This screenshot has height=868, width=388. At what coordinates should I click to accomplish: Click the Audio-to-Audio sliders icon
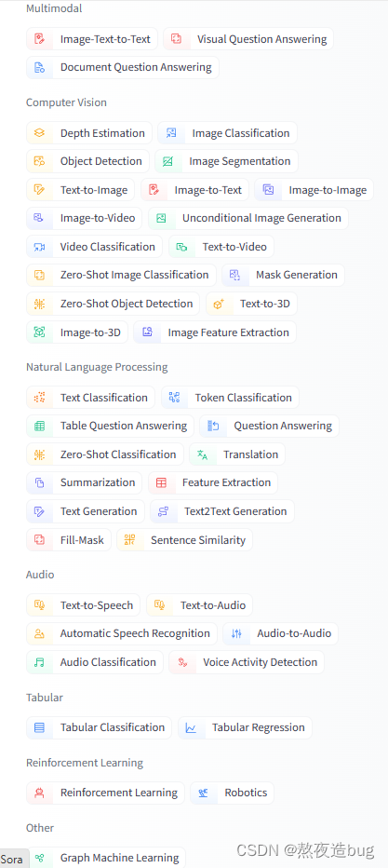(236, 634)
